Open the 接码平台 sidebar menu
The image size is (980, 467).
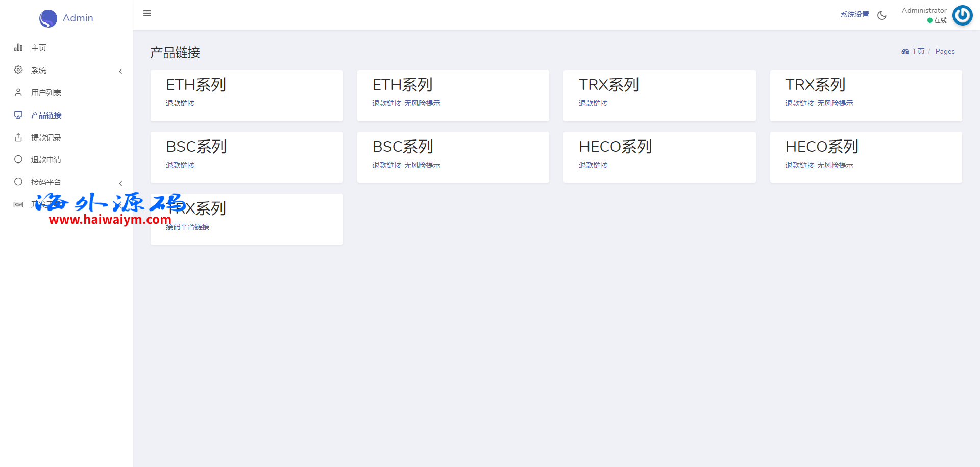[x=46, y=182]
